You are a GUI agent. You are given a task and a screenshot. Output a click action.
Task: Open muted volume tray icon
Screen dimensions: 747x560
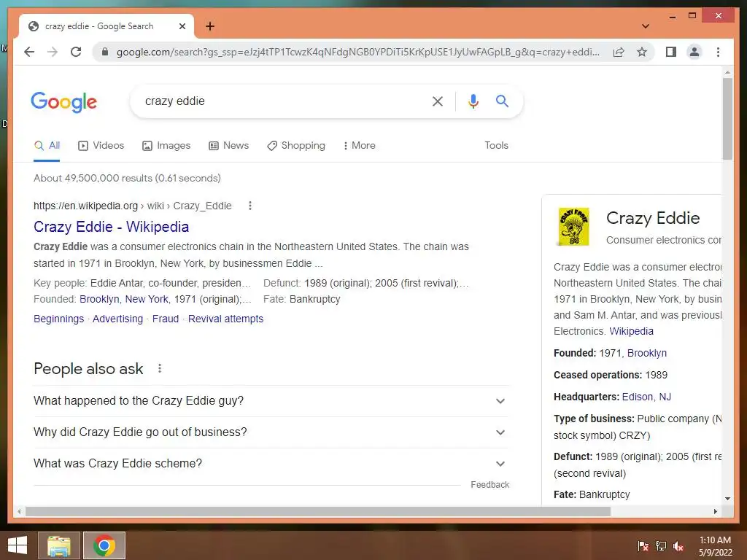click(x=678, y=546)
